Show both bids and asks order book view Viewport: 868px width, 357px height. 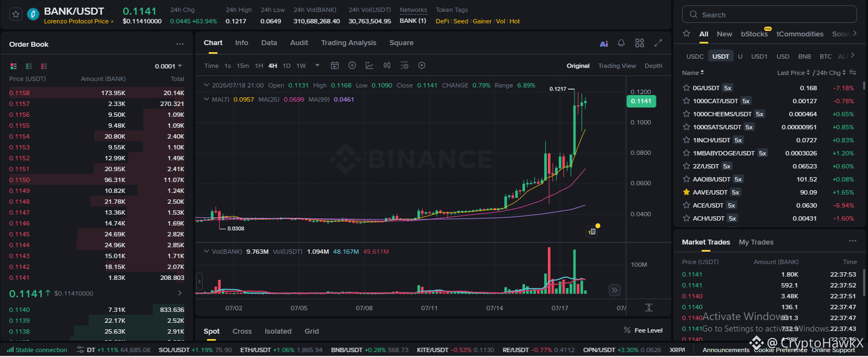tap(14, 66)
